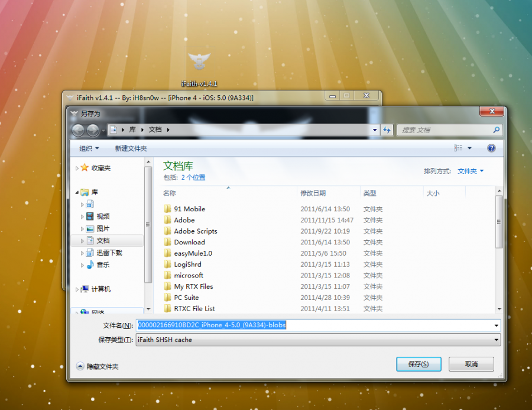Select 图片 in the navigation tree
532x410 pixels.
click(x=103, y=228)
